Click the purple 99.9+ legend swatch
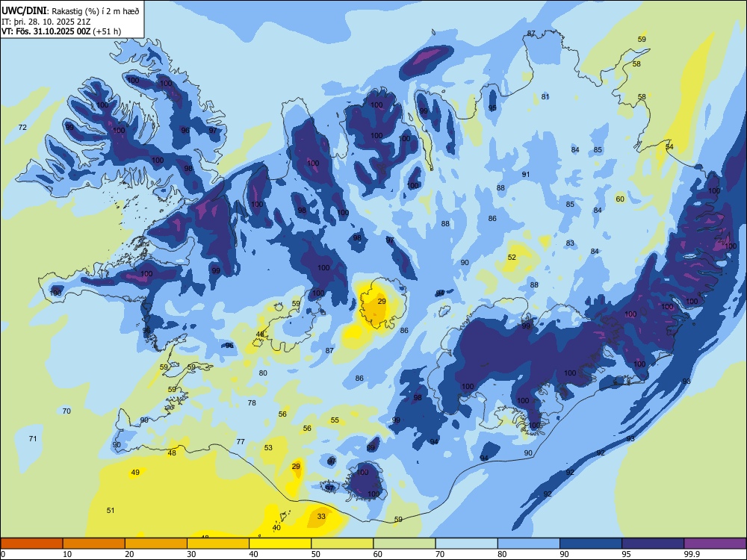The width and height of the screenshot is (747, 560). point(715,544)
